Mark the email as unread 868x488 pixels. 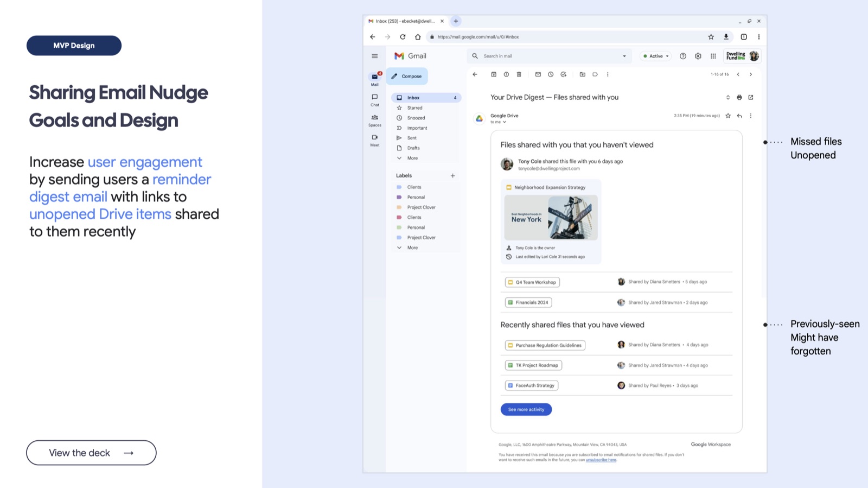pos(538,74)
